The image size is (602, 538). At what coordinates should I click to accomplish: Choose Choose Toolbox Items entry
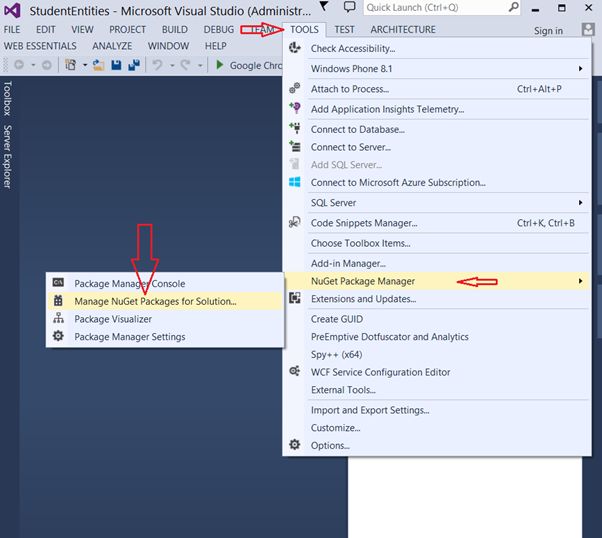click(437, 243)
